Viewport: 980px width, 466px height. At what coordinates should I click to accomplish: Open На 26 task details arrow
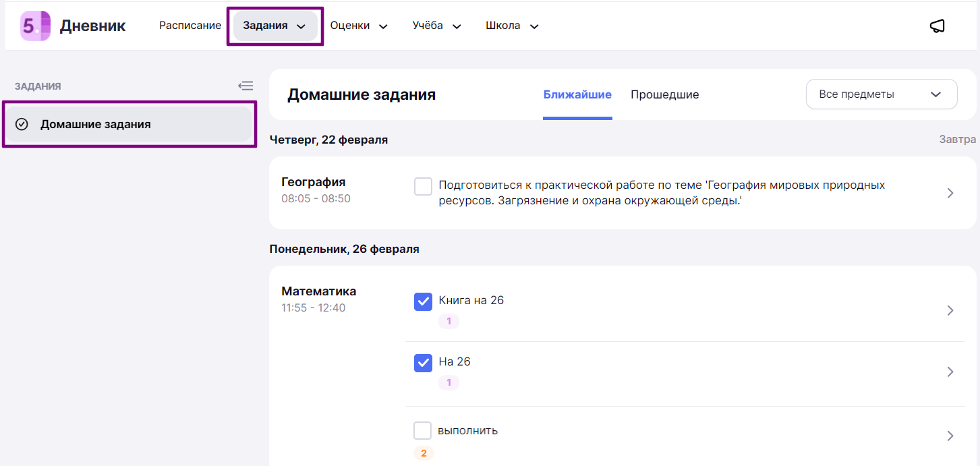pyautogui.click(x=950, y=372)
